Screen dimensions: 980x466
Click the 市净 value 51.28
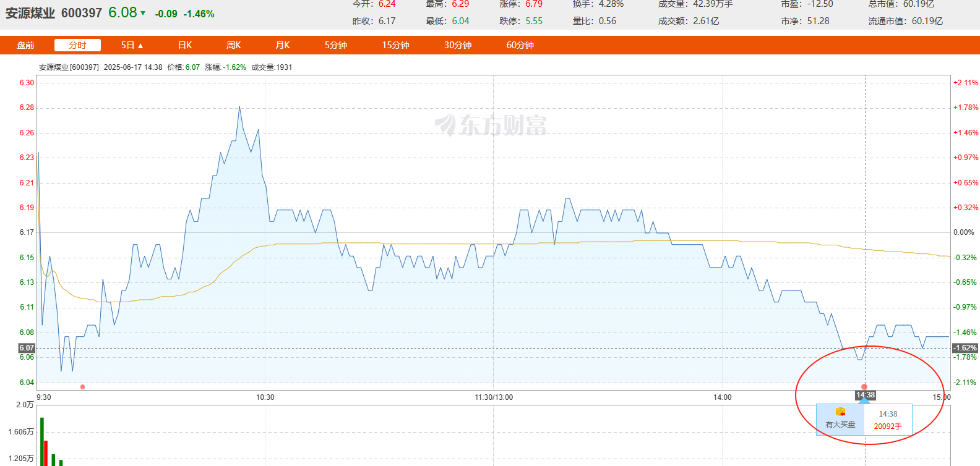tap(818, 21)
